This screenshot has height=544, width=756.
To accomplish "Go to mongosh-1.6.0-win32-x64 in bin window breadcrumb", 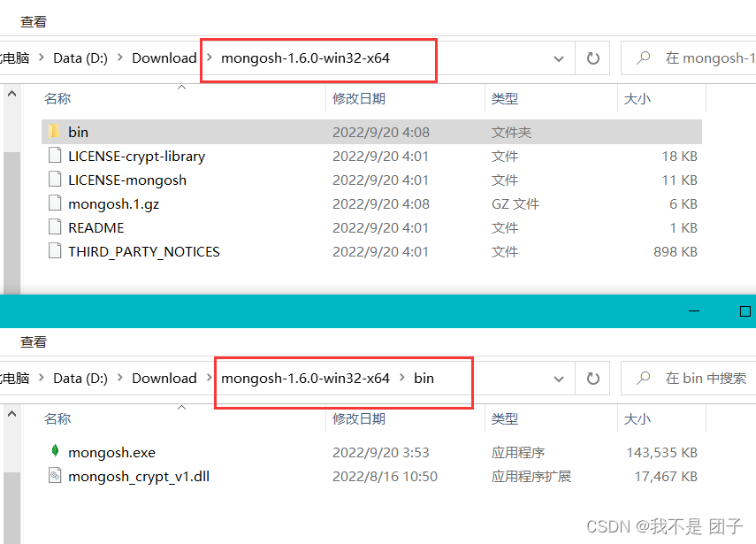I will point(305,378).
